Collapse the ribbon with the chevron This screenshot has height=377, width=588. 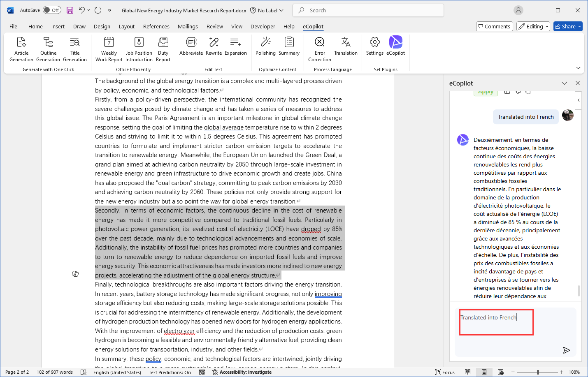pos(578,68)
